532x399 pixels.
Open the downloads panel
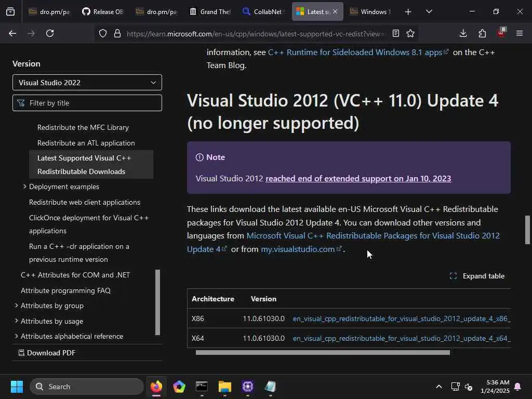[463, 33]
